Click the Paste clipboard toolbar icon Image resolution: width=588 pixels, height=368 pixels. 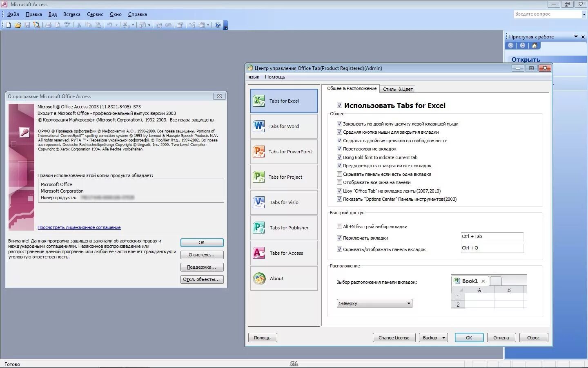[x=98, y=25]
